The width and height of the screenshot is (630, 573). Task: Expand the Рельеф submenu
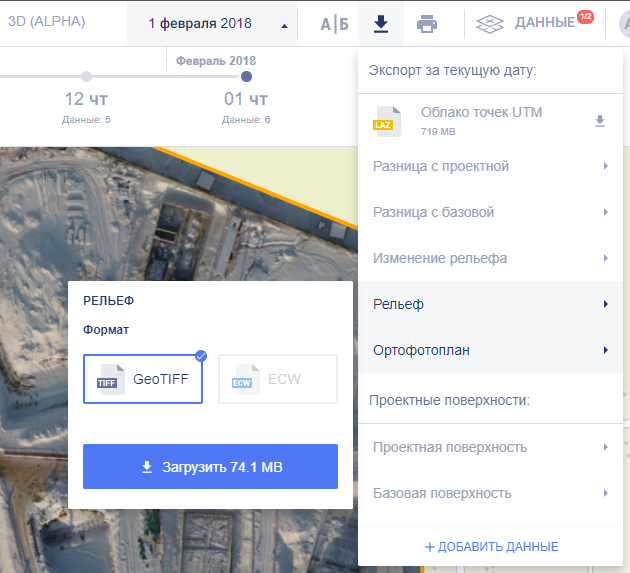coord(492,304)
